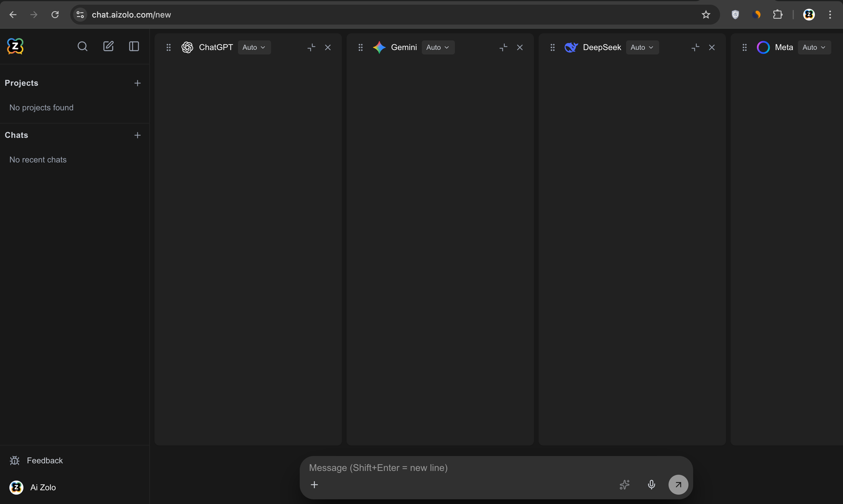Add a new project with the plus button
The width and height of the screenshot is (843, 504).
(137, 83)
